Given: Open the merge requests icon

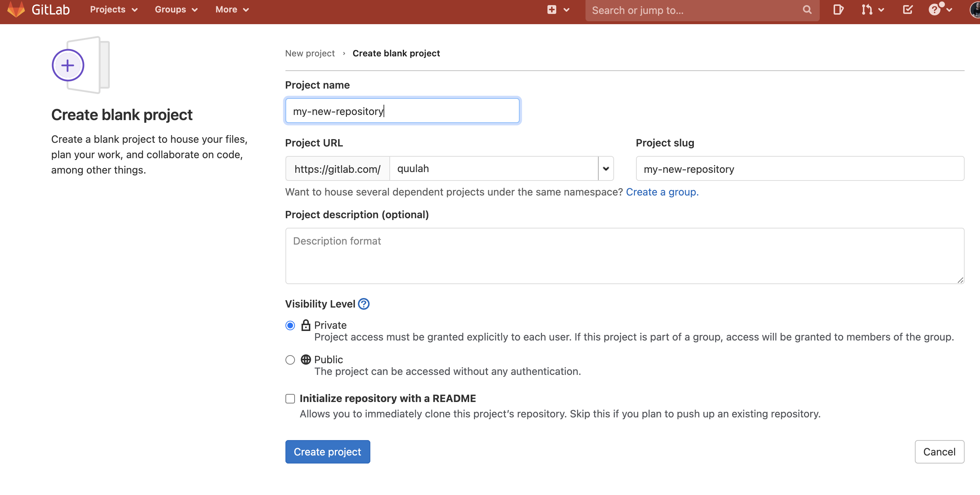Looking at the screenshot, I should [867, 10].
